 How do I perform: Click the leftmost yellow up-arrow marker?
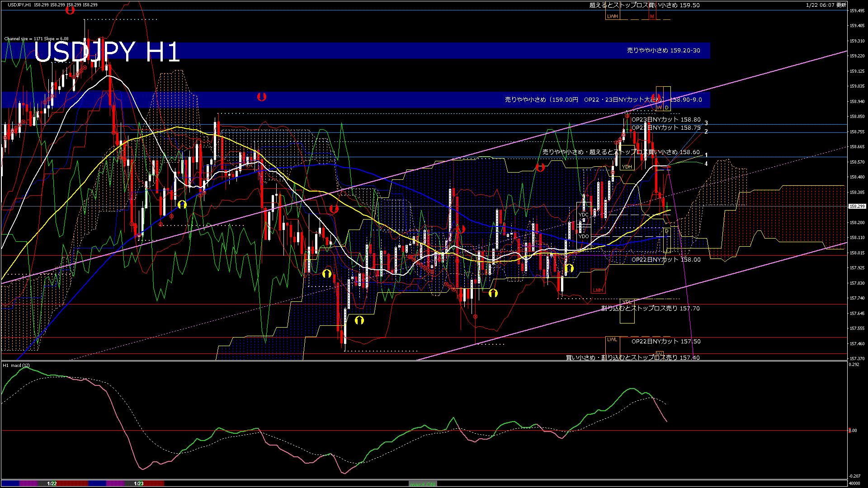[x=182, y=205]
